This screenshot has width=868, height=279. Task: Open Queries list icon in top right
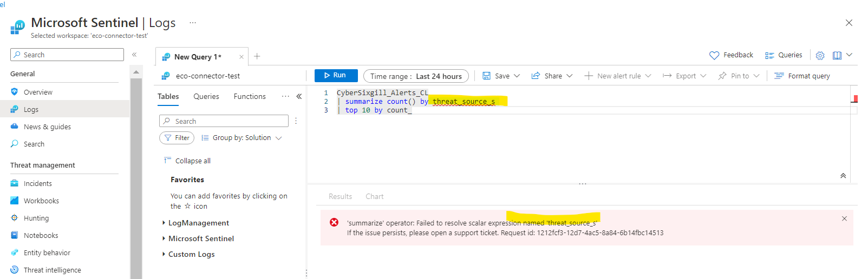769,55
